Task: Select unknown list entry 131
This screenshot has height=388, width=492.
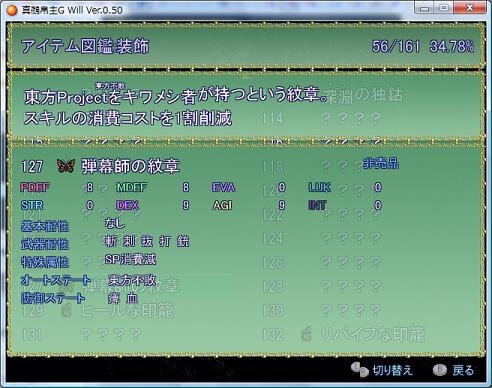Action: click(x=81, y=335)
